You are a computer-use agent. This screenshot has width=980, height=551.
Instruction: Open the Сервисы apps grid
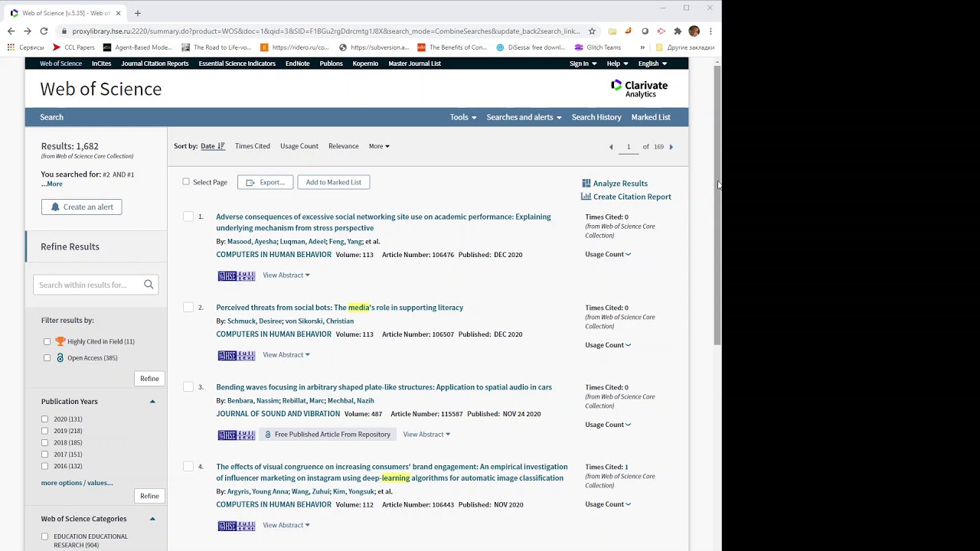coord(26,47)
